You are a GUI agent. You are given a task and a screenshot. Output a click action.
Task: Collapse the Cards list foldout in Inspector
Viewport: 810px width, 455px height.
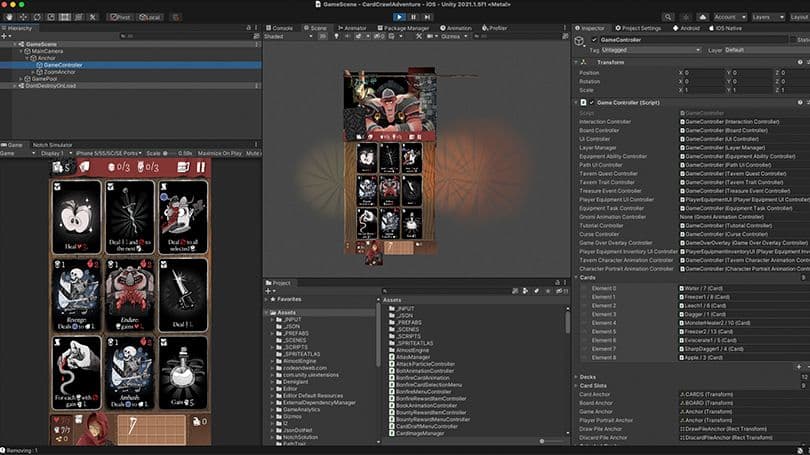576,278
